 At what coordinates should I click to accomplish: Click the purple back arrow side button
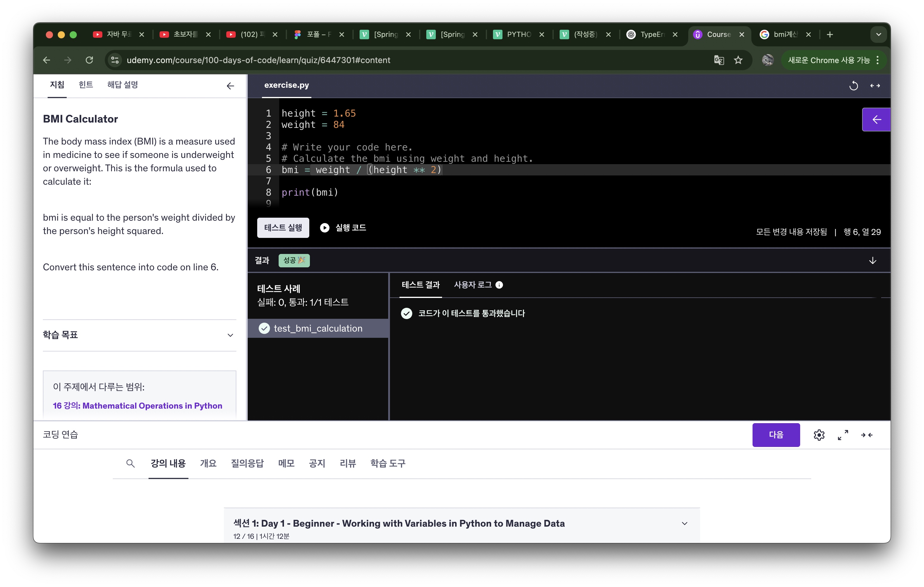(x=876, y=120)
